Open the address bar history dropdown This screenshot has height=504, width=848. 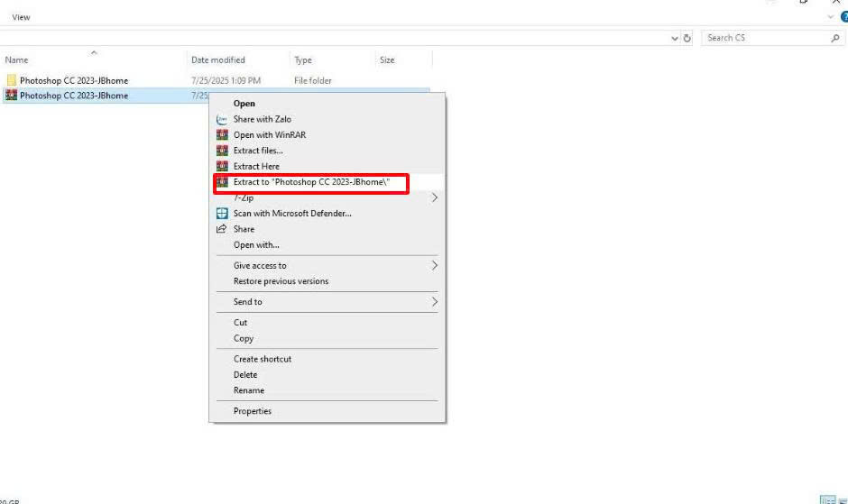pos(675,38)
